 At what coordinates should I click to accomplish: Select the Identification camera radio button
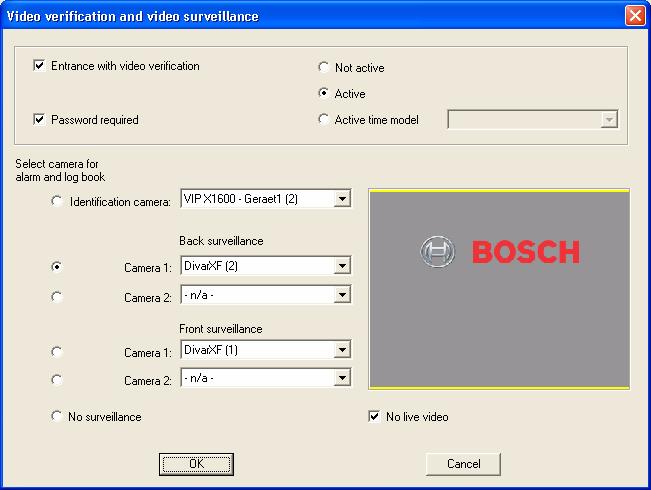[x=56, y=201]
